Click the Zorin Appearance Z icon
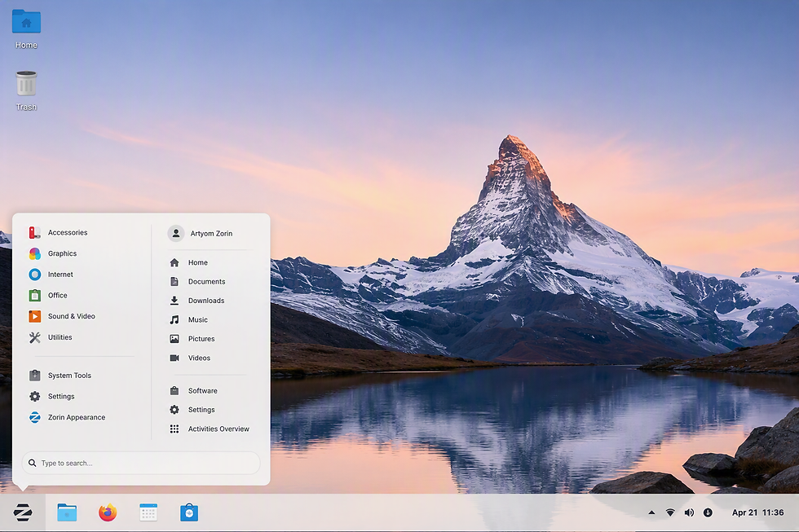Screen dimensions: 799x532 (x=34, y=417)
